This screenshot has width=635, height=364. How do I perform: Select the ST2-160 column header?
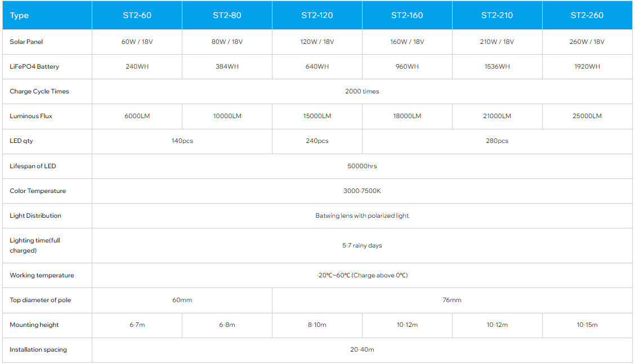[x=407, y=15]
